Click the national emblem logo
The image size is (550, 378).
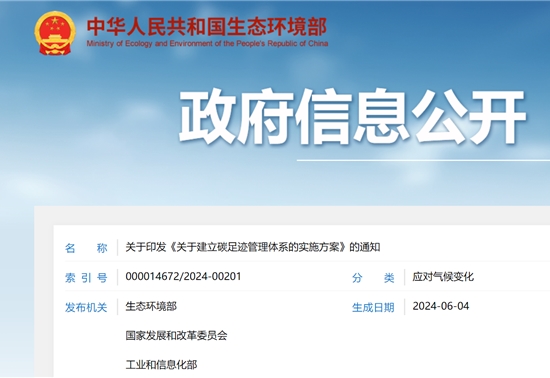click(55, 33)
